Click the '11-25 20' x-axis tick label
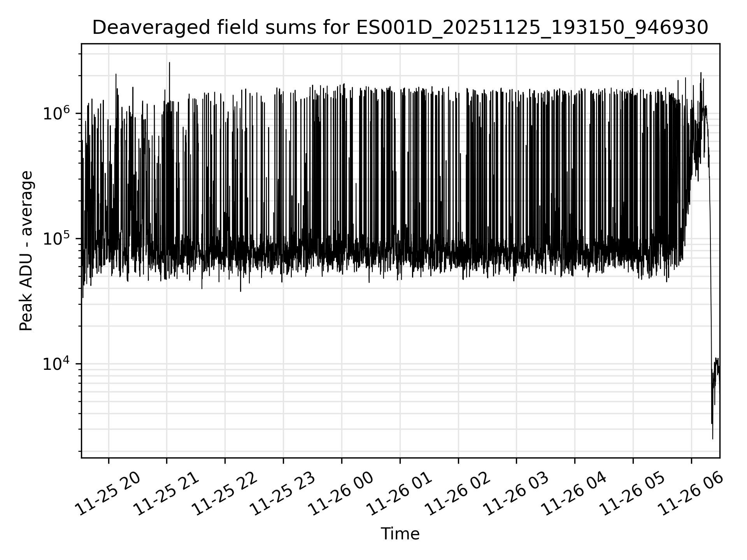 [108, 494]
